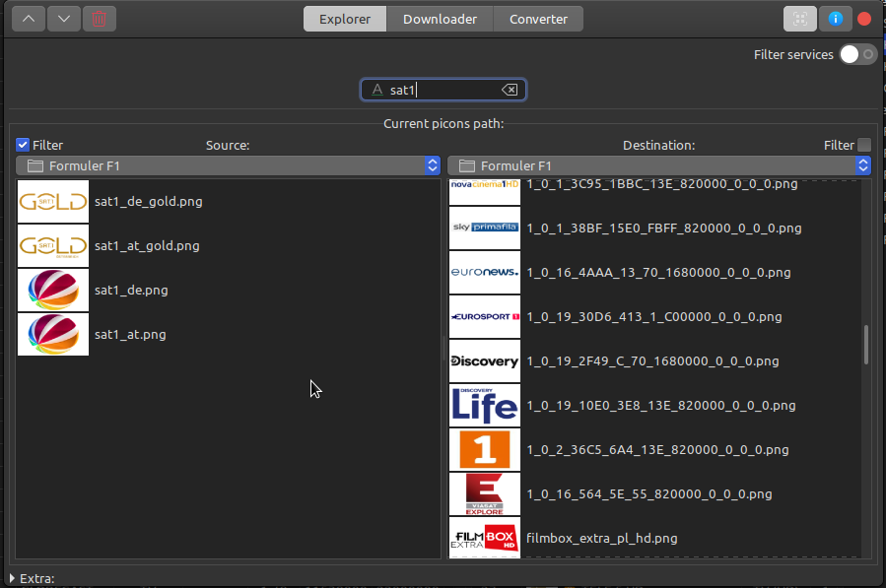This screenshot has width=886, height=588.
Task: Check the destination Filter checkbox
Action: pos(864,145)
